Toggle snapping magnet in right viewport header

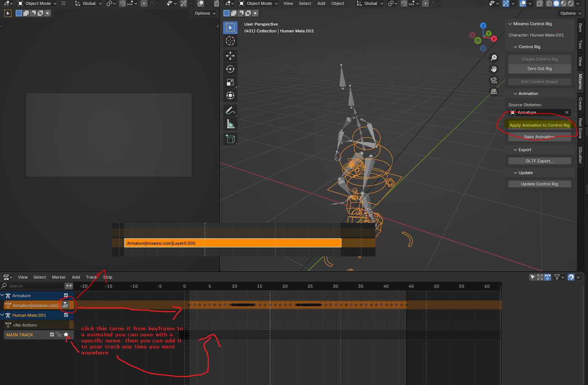404,3
